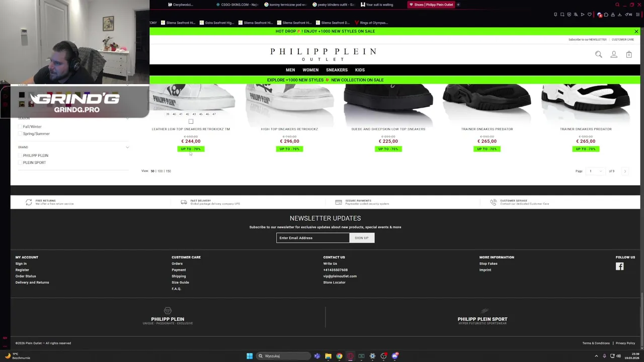Open the Store Locator footer link
The image size is (644, 362).
(x=334, y=283)
